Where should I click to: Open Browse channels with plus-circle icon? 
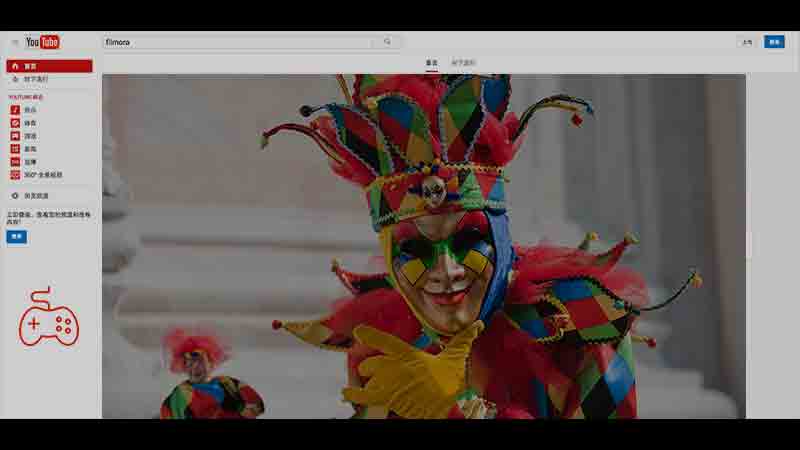click(31, 195)
